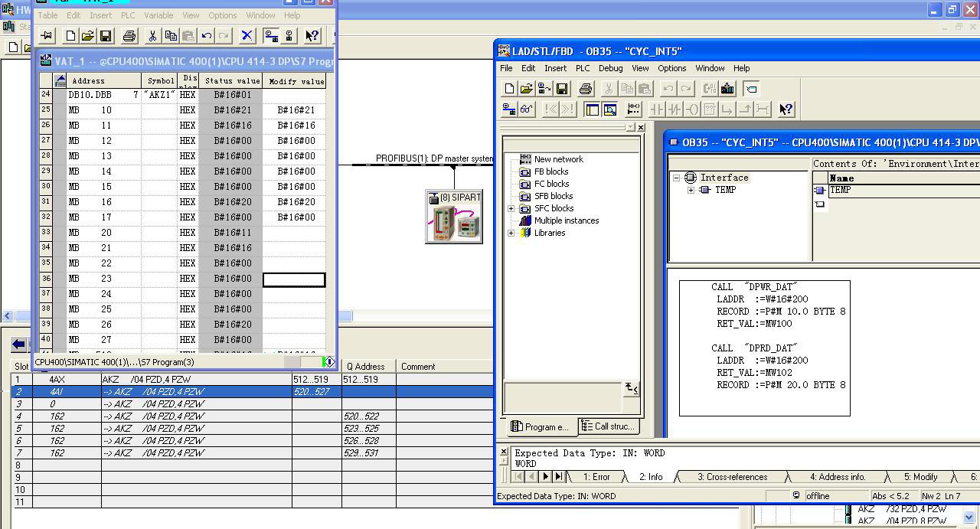The image size is (980, 529).
Task: Open overview pane dropdown arrow
Action: (x=630, y=127)
